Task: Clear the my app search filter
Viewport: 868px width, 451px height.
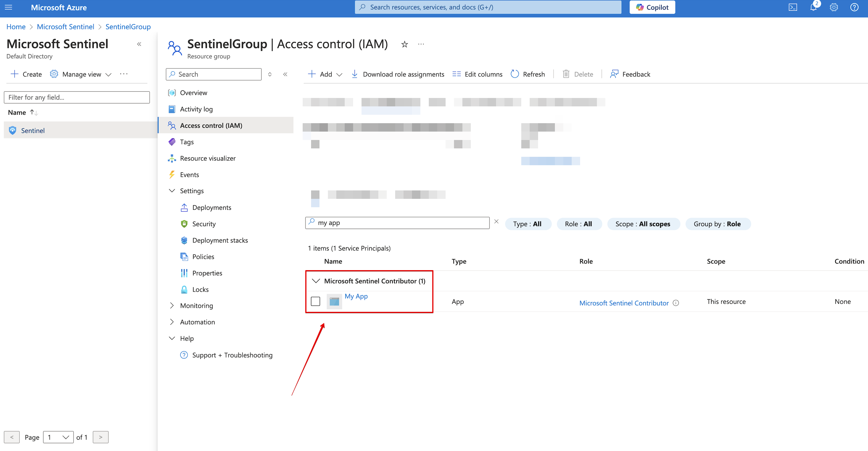Action: (496, 222)
